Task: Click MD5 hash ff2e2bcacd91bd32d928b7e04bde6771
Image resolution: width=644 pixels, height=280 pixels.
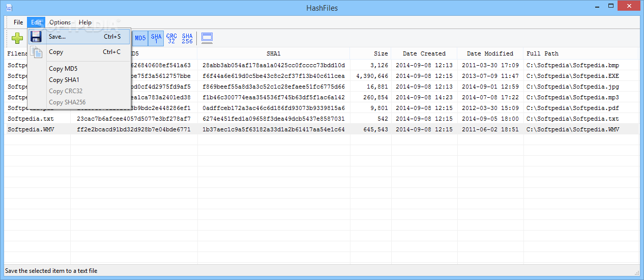Action: [134, 129]
